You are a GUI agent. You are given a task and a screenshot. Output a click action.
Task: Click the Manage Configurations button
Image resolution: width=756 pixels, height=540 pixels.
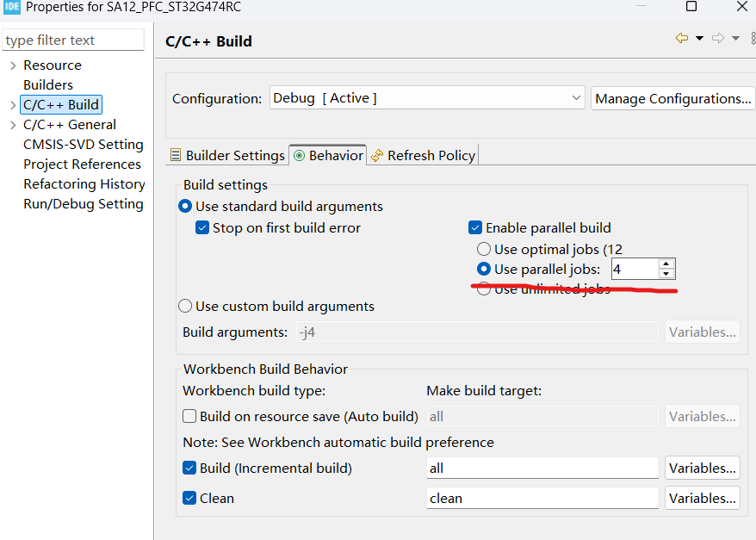tap(672, 98)
